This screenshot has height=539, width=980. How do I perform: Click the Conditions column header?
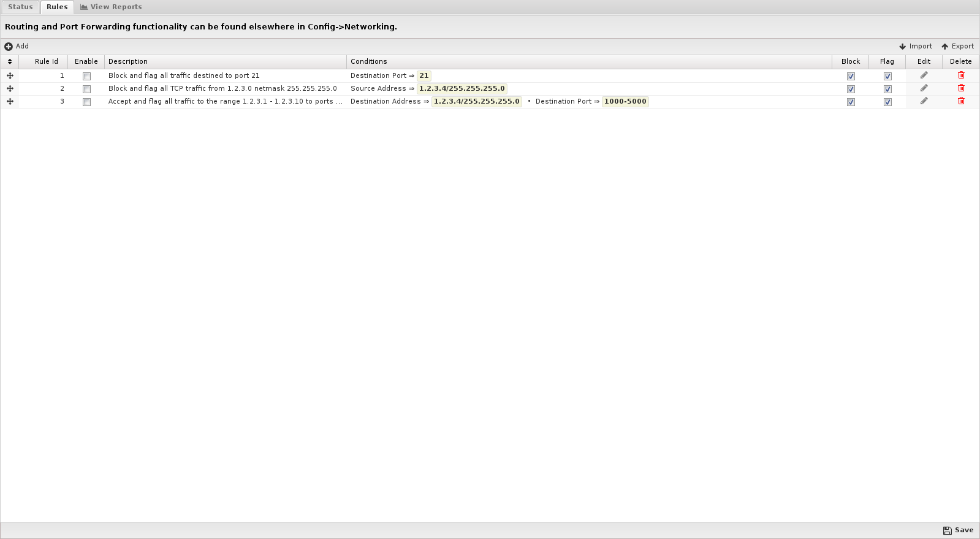589,61
